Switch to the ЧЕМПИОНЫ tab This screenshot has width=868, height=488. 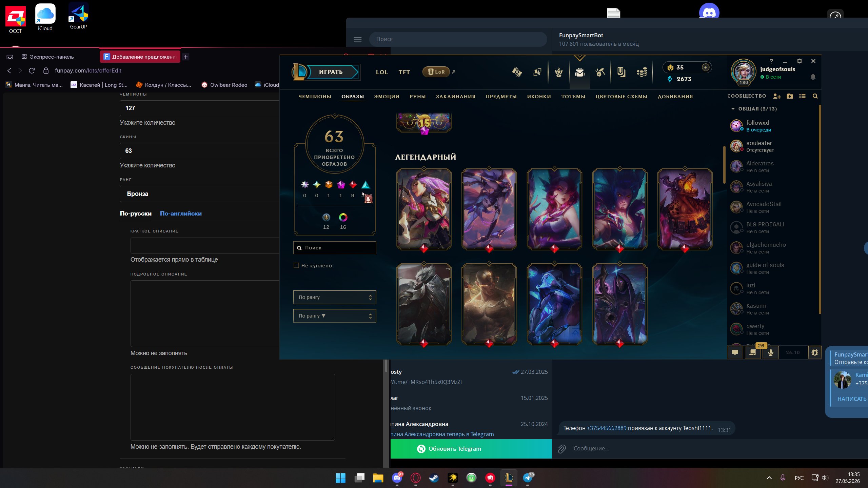pos(315,97)
